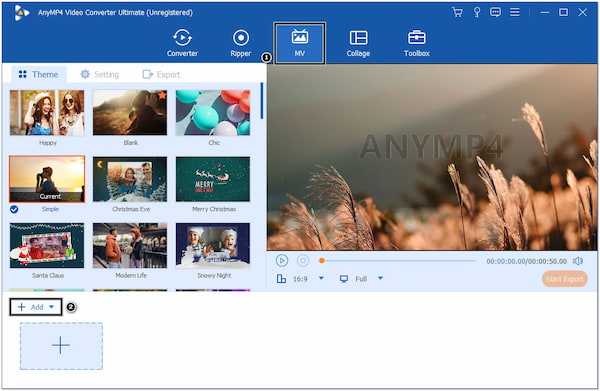The image size is (600, 391).
Task: Click the "Modern Life" theme label
Action: coord(131,275)
